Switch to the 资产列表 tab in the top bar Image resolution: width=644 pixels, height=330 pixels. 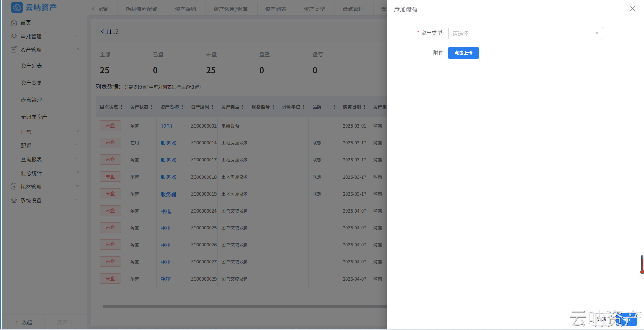(x=276, y=9)
